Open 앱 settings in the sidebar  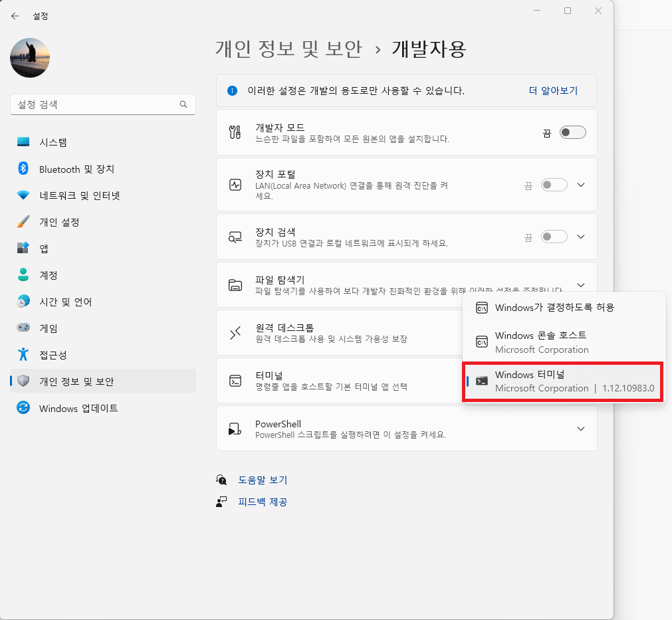[x=103, y=249]
